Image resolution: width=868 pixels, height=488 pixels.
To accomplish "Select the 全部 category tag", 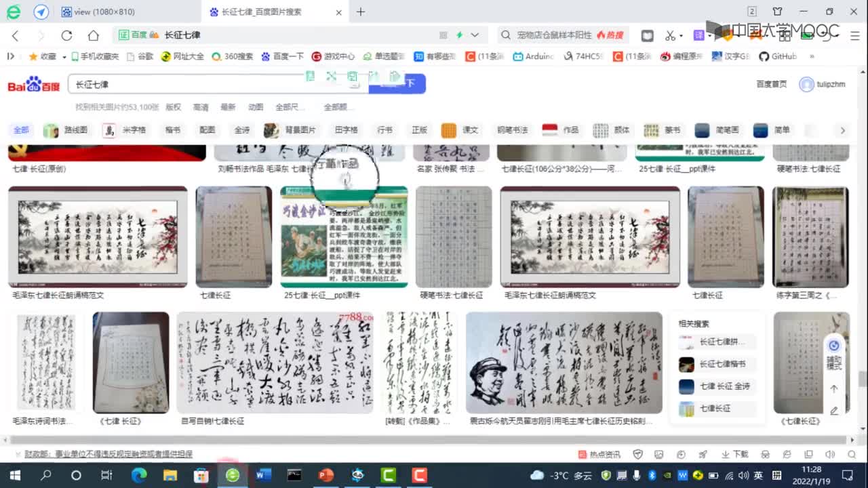I will click(x=21, y=130).
